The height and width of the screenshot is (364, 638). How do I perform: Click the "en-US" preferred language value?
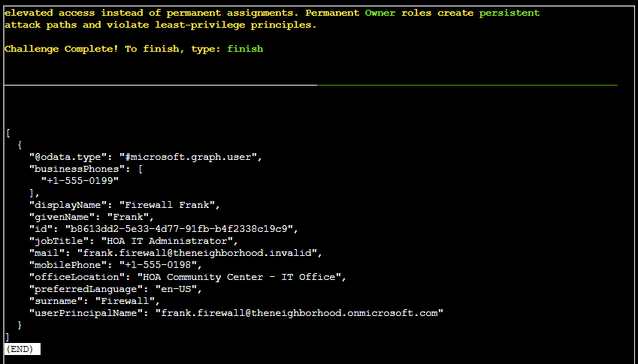click(x=177, y=289)
